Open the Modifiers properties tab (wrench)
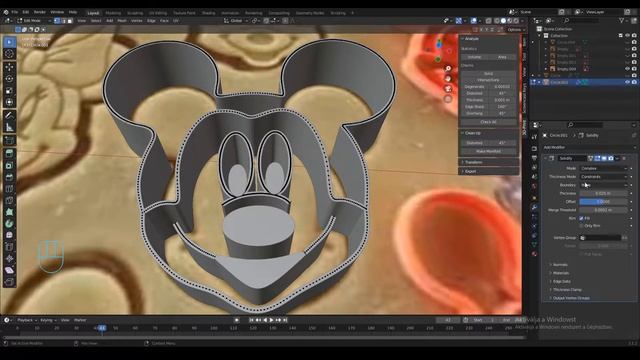640x360 pixels. (x=534, y=207)
